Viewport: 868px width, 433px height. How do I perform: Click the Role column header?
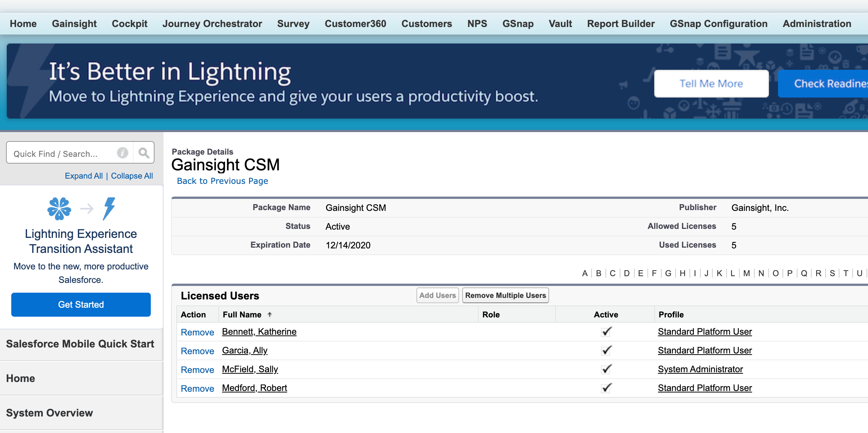point(491,314)
